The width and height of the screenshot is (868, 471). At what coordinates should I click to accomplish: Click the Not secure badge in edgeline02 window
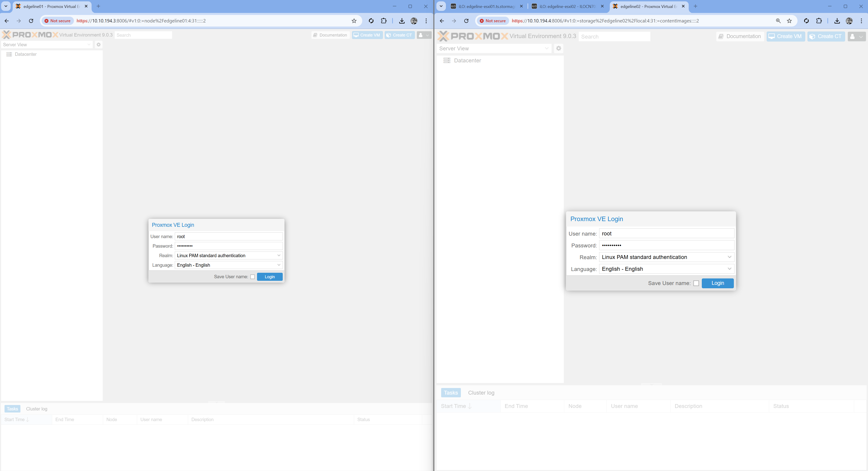click(x=493, y=21)
